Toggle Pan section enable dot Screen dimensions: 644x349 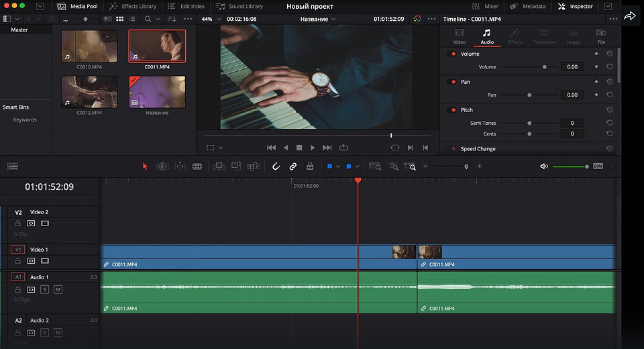click(453, 82)
